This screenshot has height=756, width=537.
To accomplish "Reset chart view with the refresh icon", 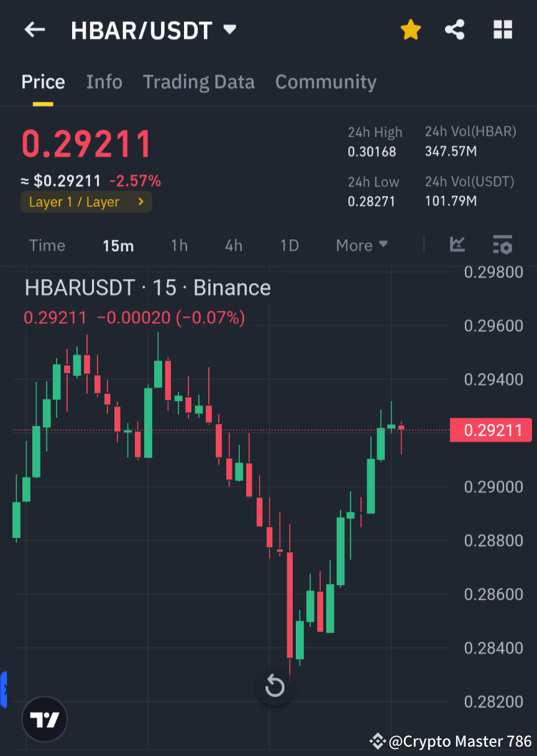I will pos(274,686).
